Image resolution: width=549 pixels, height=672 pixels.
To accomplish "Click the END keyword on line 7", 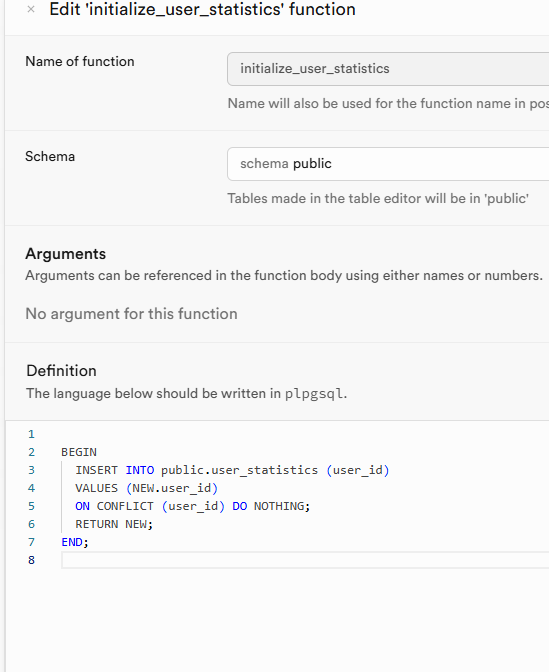I will coord(72,542).
